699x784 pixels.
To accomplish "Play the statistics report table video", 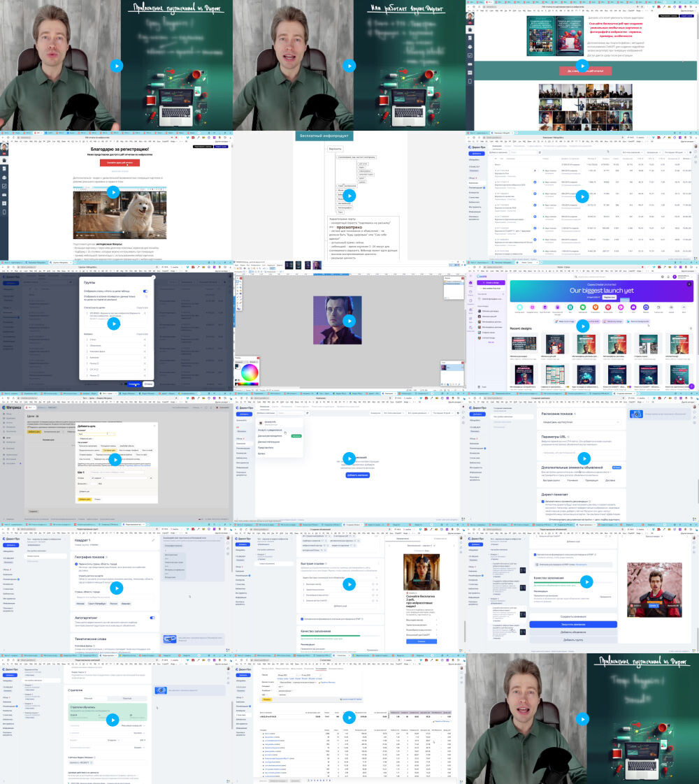I will 349,718.
